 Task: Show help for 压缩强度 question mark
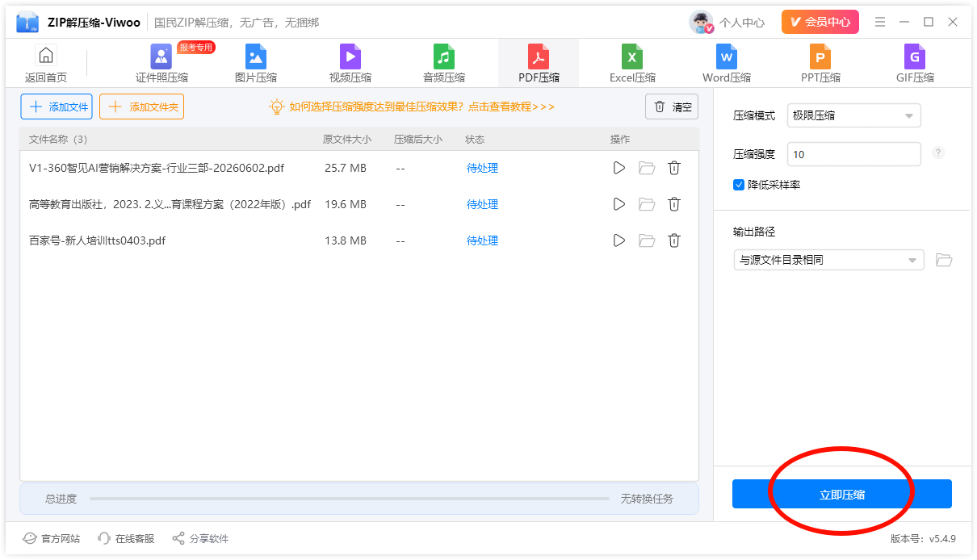tap(937, 153)
